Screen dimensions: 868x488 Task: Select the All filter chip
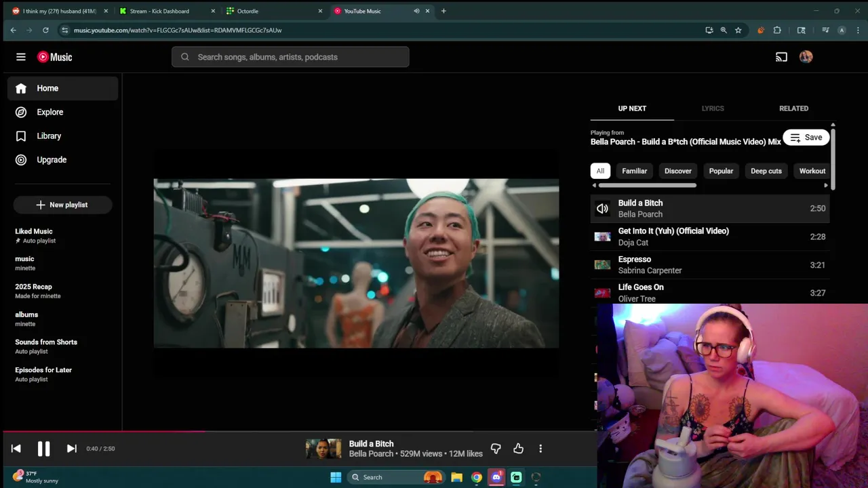[x=600, y=171]
